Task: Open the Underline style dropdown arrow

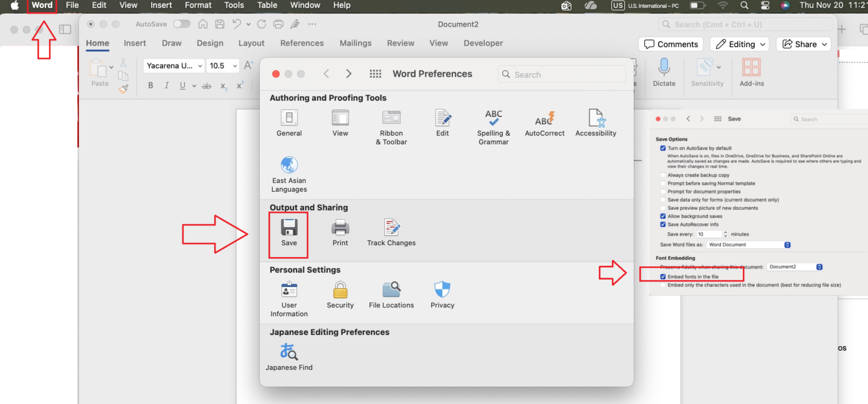Action: coord(194,86)
